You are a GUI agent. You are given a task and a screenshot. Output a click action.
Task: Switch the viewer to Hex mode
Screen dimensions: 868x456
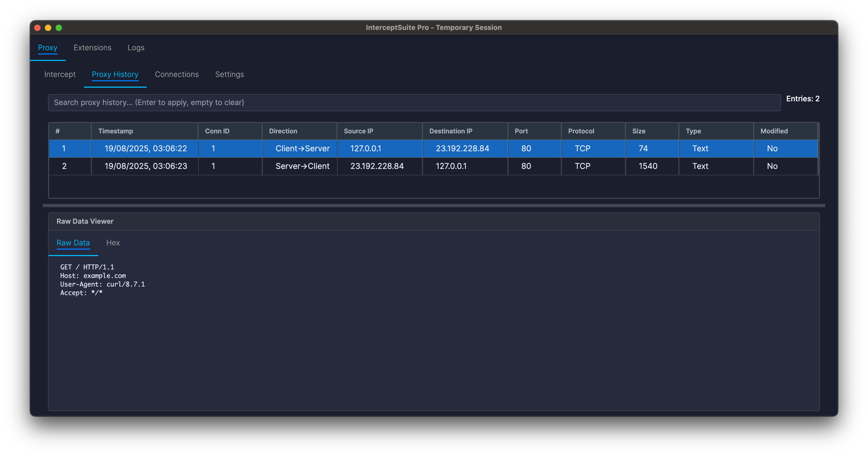coord(113,242)
